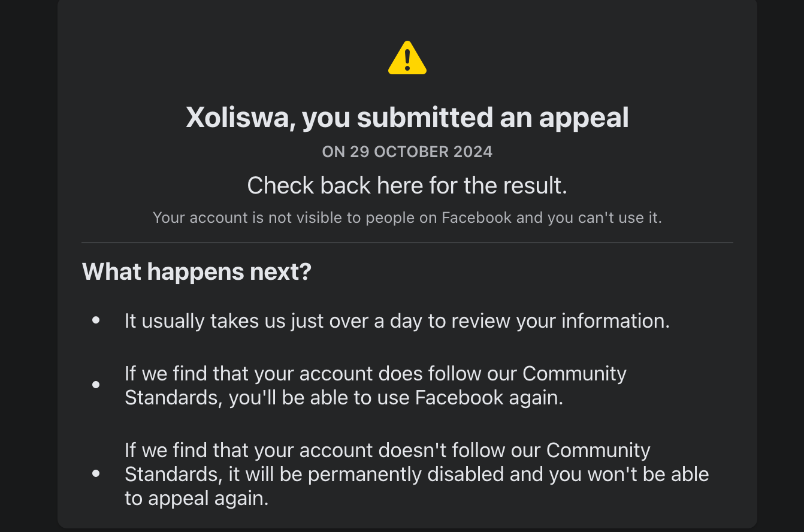Viewport: 804px width, 532px height.
Task: Click the dark margin right of the card
Action: click(x=780, y=264)
